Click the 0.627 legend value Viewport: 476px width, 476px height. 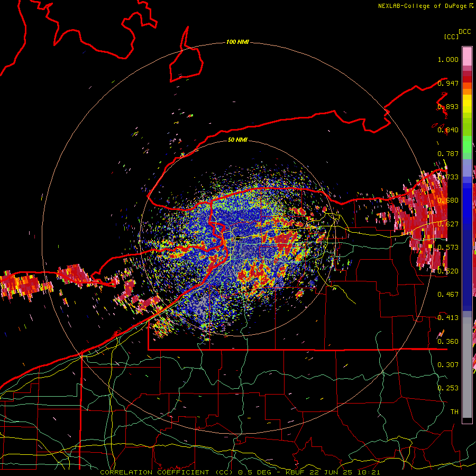pyautogui.click(x=448, y=224)
